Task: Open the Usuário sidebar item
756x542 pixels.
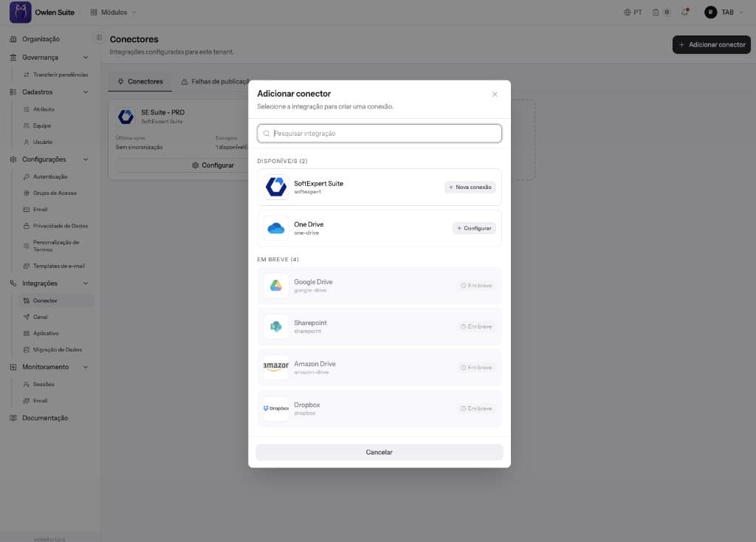Action: tap(56, 143)
